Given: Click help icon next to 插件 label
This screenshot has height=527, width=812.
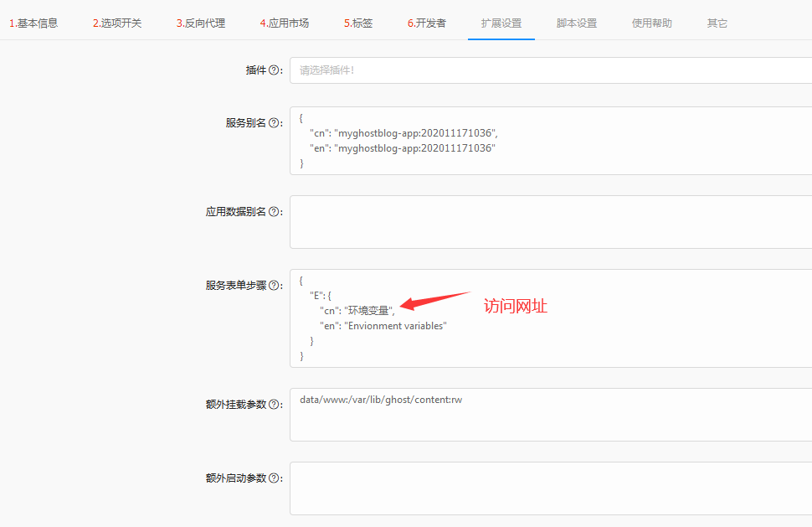Looking at the screenshot, I should click(x=274, y=70).
